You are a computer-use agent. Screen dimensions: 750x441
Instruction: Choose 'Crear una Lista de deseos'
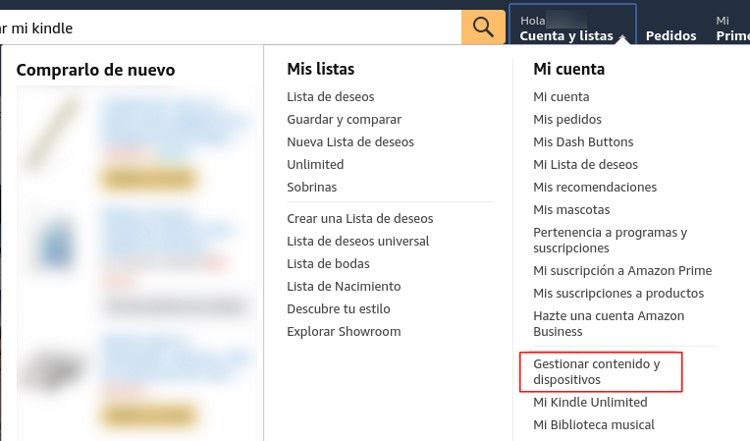coord(360,218)
